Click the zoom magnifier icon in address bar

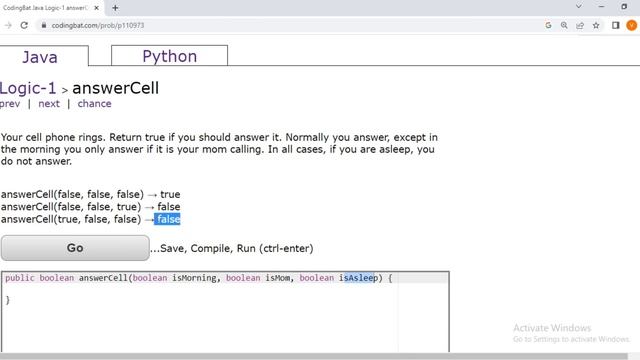pyautogui.click(x=564, y=25)
